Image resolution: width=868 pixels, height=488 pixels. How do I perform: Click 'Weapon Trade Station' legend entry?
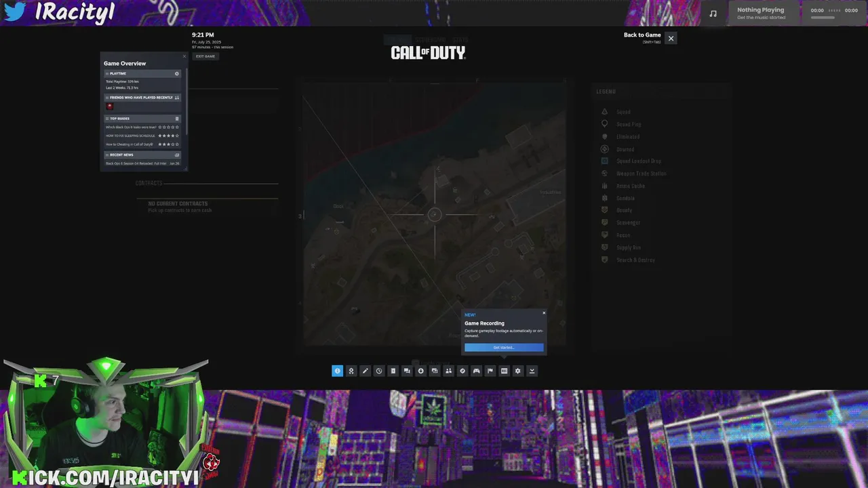tap(642, 174)
